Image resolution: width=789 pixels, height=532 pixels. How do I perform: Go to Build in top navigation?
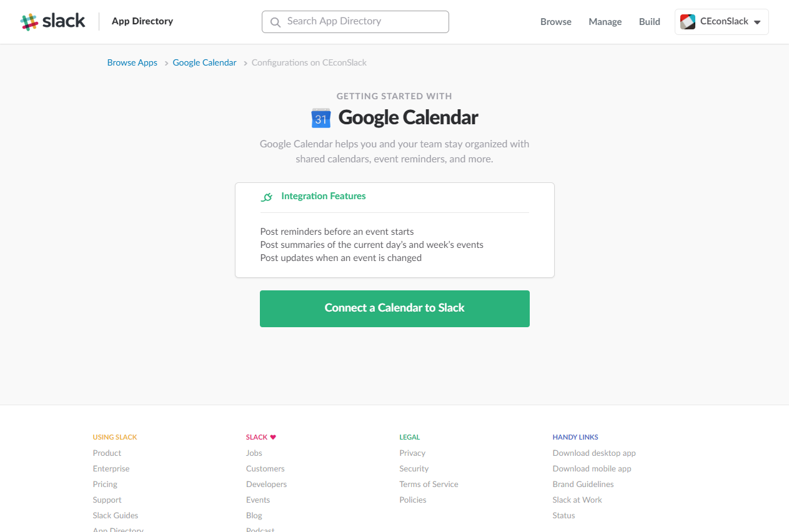click(x=650, y=22)
